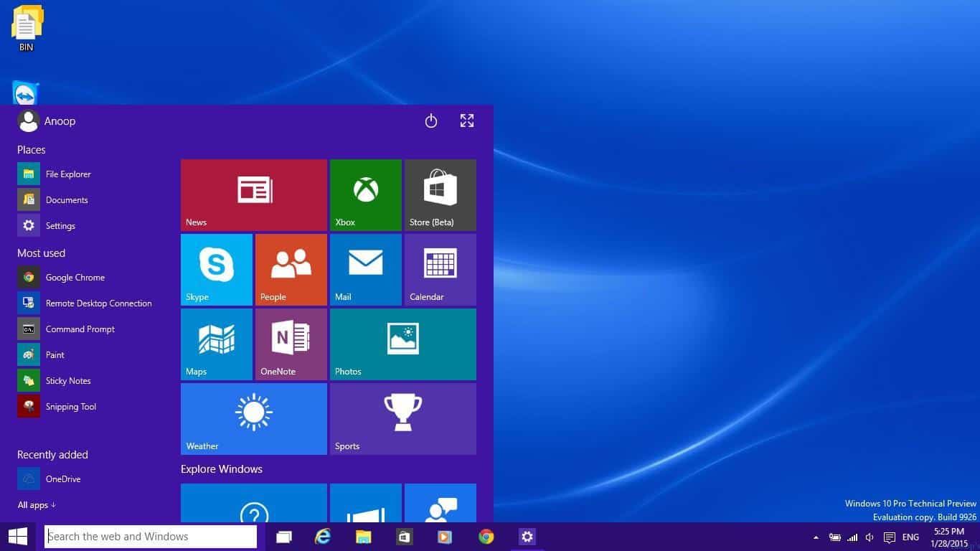Viewport: 980px width, 551px height.
Task: Open the OneNote tile
Action: (291, 344)
